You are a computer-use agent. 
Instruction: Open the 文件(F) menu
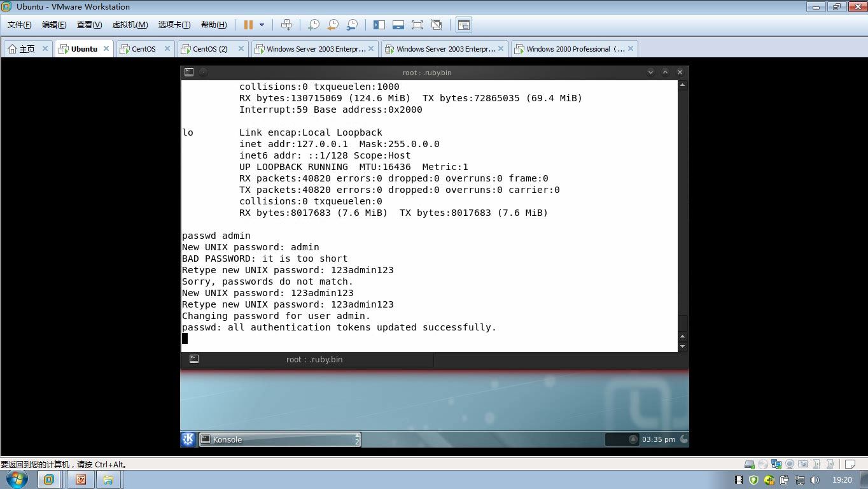coord(20,25)
